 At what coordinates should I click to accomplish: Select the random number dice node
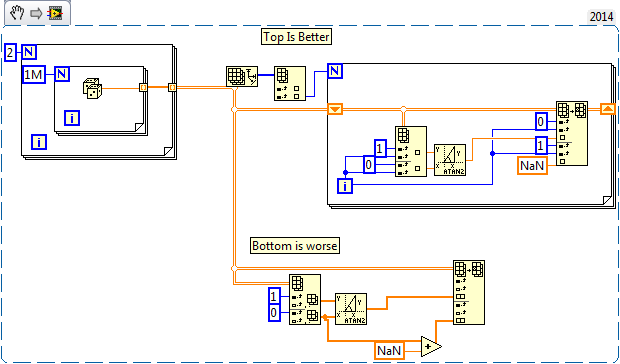[93, 89]
